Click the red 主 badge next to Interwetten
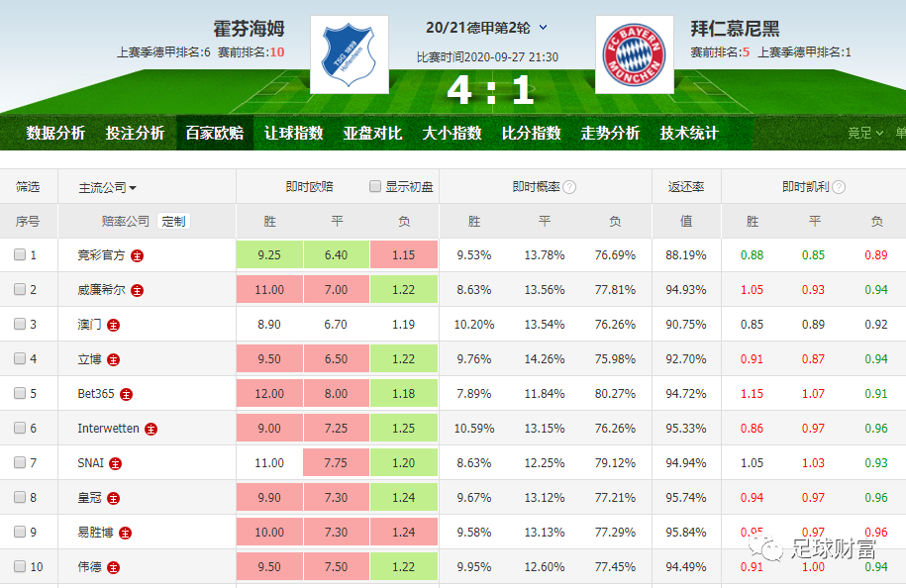Image resolution: width=906 pixels, height=588 pixels. tap(150, 429)
